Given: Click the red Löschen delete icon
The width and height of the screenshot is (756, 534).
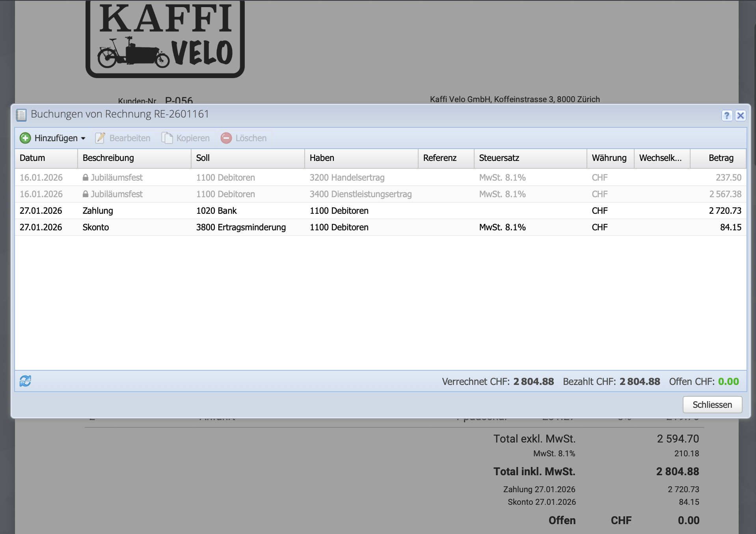Looking at the screenshot, I should 226,138.
